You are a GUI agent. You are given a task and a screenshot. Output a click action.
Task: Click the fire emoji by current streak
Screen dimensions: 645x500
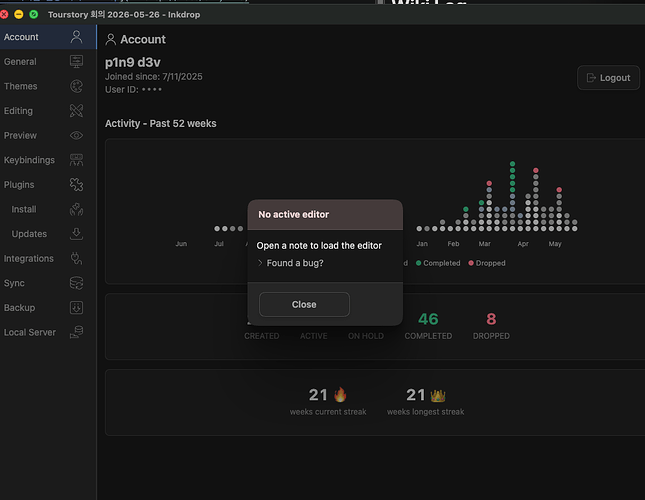coord(340,395)
